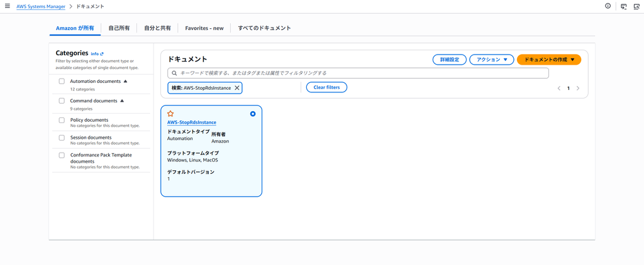Switch to the すべてのドキュメント tab
644x265 pixels.
[x=265, y=28]
